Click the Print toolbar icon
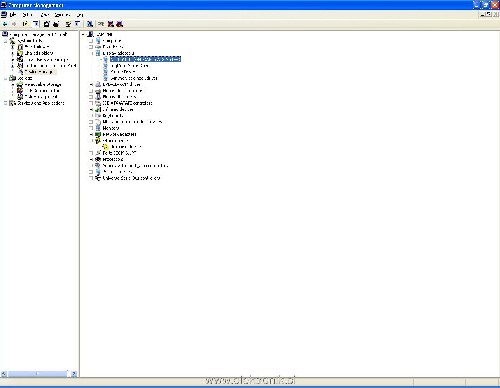 [x=56, y=24]
